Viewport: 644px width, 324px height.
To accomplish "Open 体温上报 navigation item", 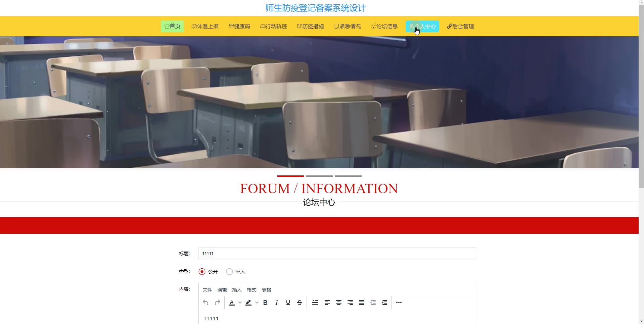I will click(205, 26).
